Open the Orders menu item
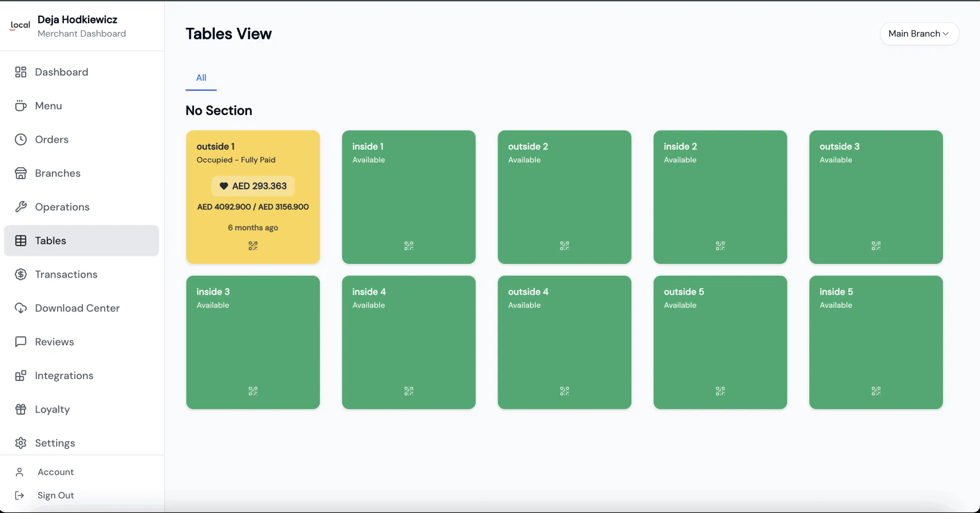The image size is (980, 513). tap(52, 140)
